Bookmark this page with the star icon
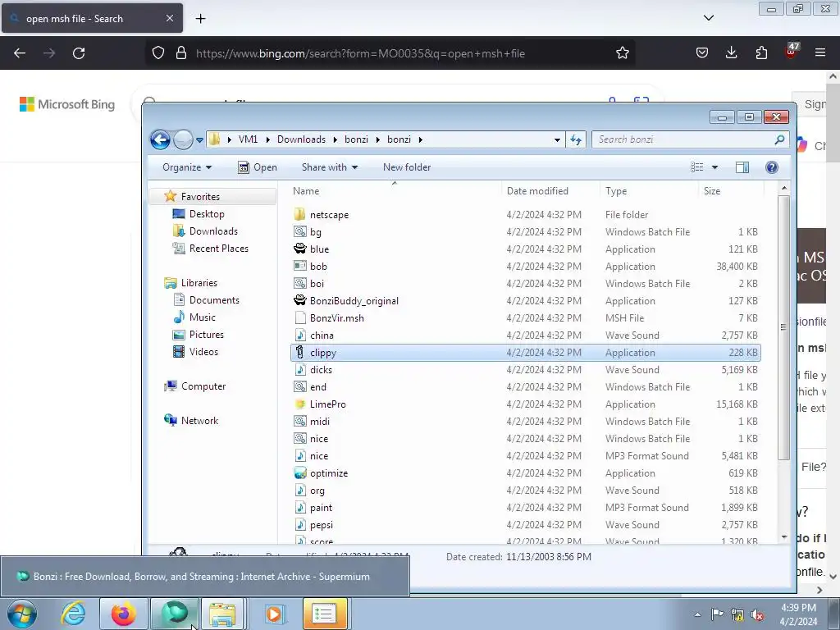The height and width of the screenshot is (630, 840). click(x=622, y=53)
